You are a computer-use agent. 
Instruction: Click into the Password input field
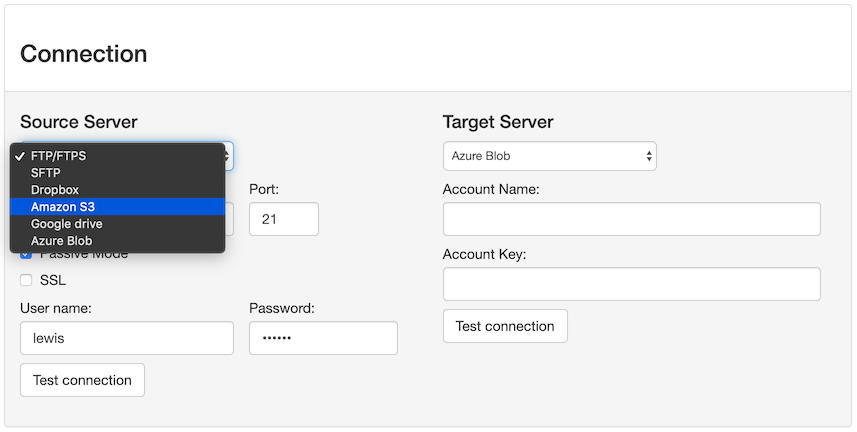tap(324, 338)
